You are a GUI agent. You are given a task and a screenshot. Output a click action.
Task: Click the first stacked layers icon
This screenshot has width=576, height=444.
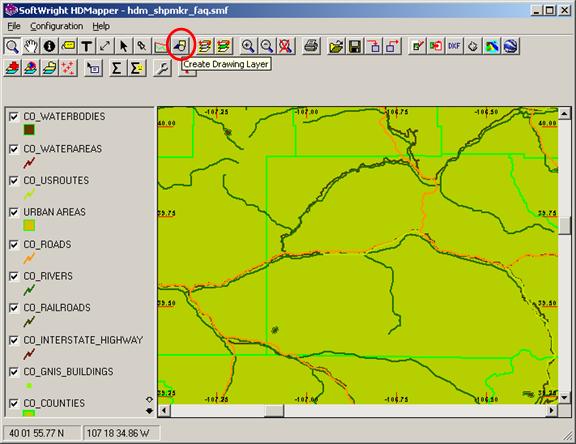(x=205, y=46)
